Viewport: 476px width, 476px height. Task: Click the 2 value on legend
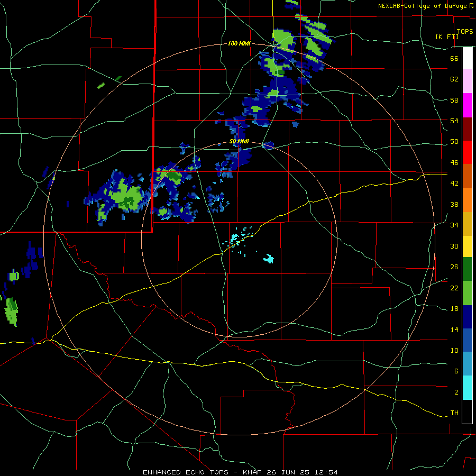pos(456,392)
